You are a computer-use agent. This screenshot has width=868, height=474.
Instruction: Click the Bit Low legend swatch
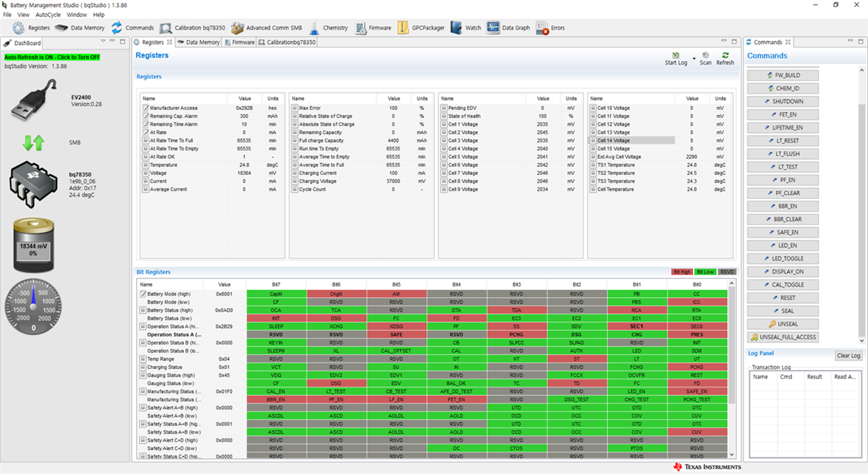[x=706, y=272]
